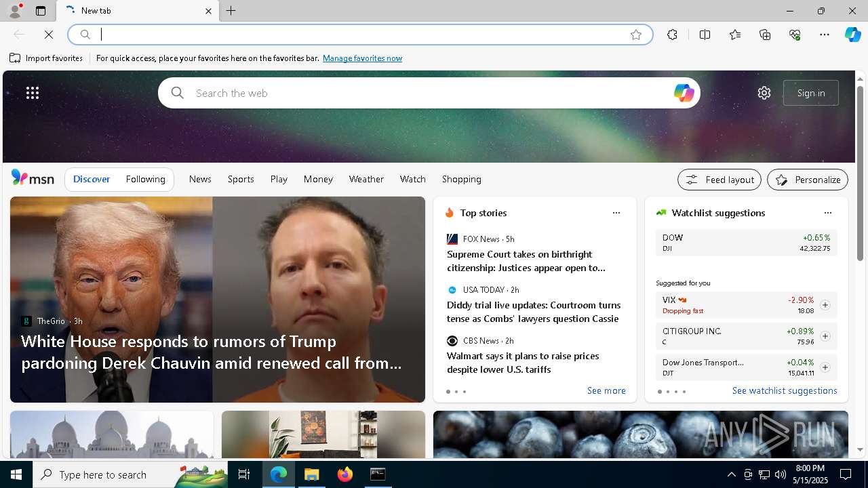
Task: Open the mosque image card
Action: (112, 434)
